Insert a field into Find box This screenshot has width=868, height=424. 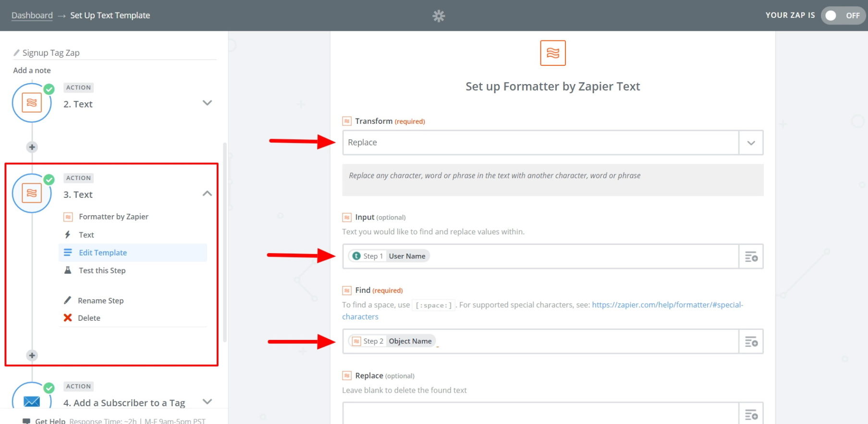(751, 341)
